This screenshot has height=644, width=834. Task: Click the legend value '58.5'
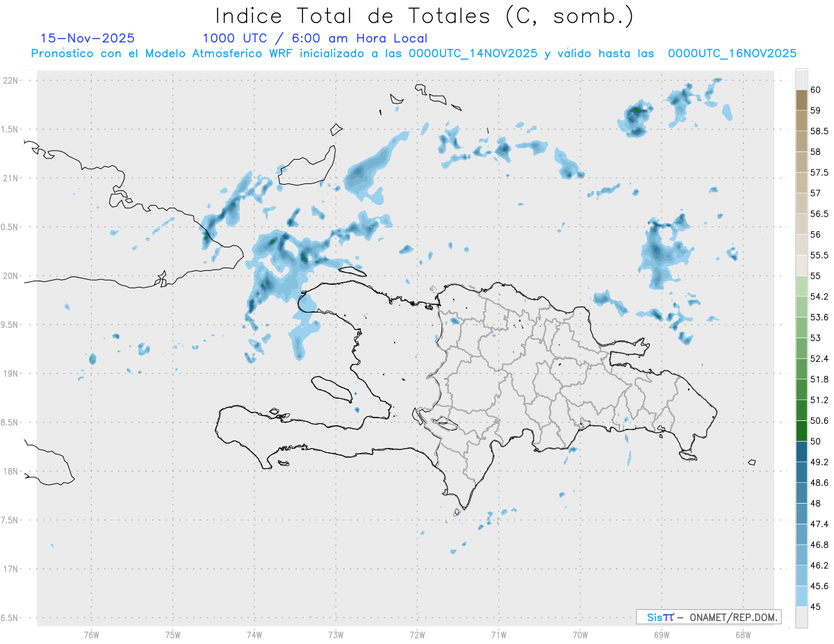(820, 131)
